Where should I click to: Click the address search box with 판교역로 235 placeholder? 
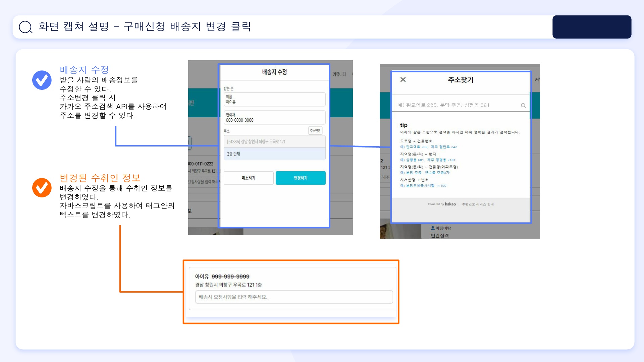tap(456, 105)
